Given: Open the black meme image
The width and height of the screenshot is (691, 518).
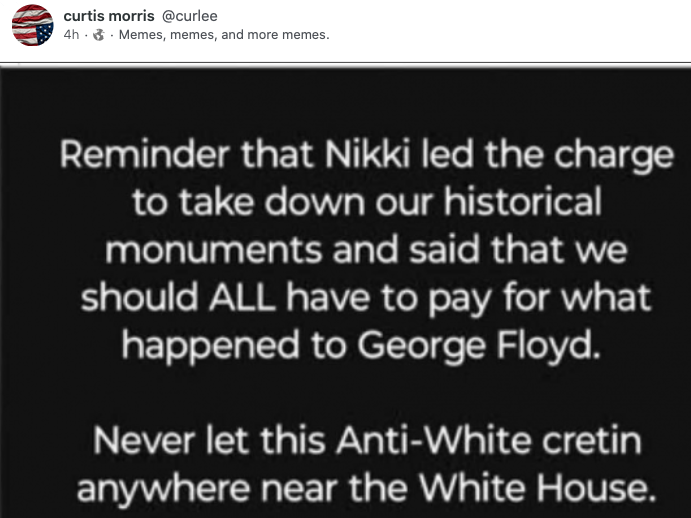Looking at the screenshot, I should tap(346, 291).
